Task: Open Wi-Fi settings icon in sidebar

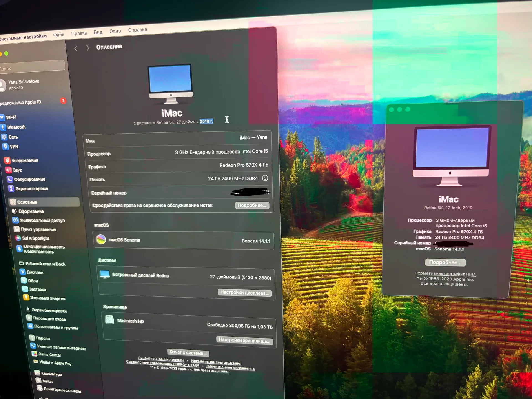Action: coord(2,118)
